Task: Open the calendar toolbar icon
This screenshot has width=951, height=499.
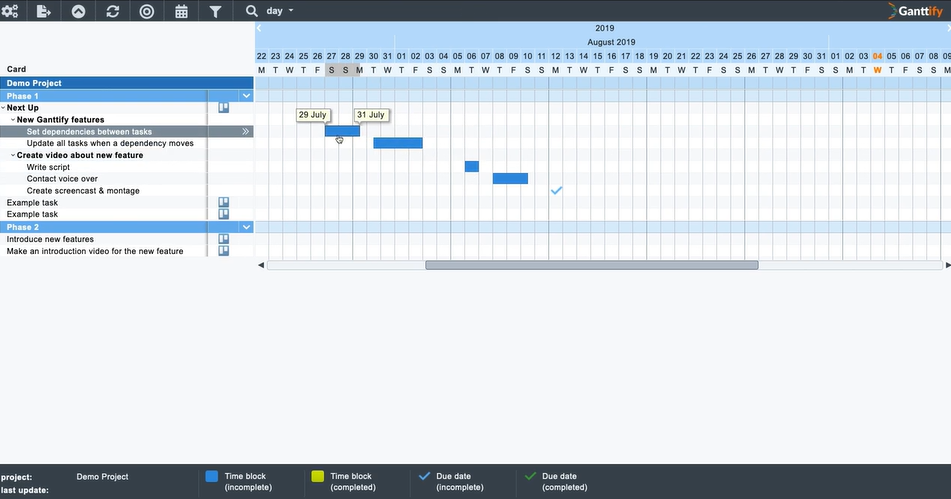Action: pyautogui.click(x=181, y=11)
